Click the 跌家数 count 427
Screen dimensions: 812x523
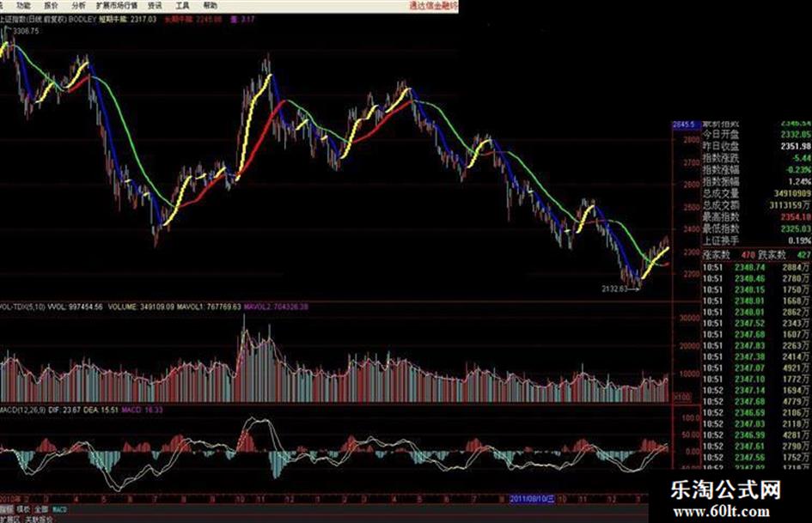804,255
